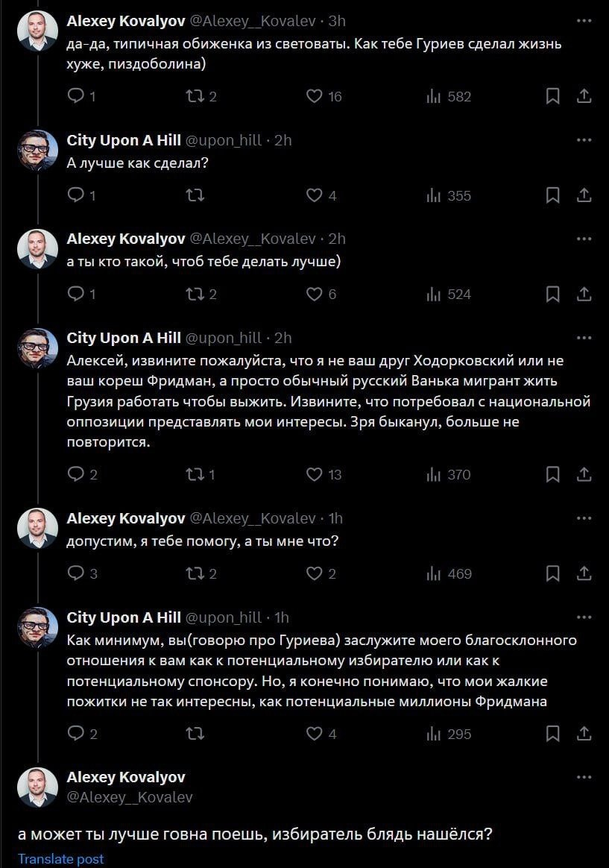Open view analytics showing 370 views
The height and width of the screenshot is (868, 609).
[449, 474]
